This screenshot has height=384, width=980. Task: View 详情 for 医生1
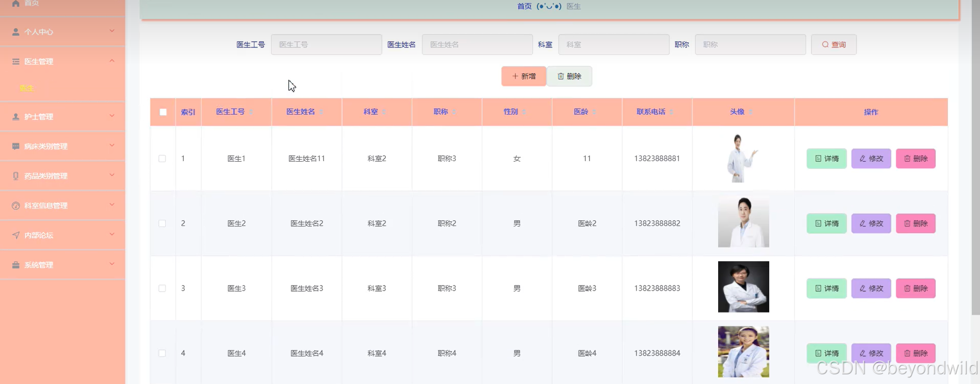(826, 159)
